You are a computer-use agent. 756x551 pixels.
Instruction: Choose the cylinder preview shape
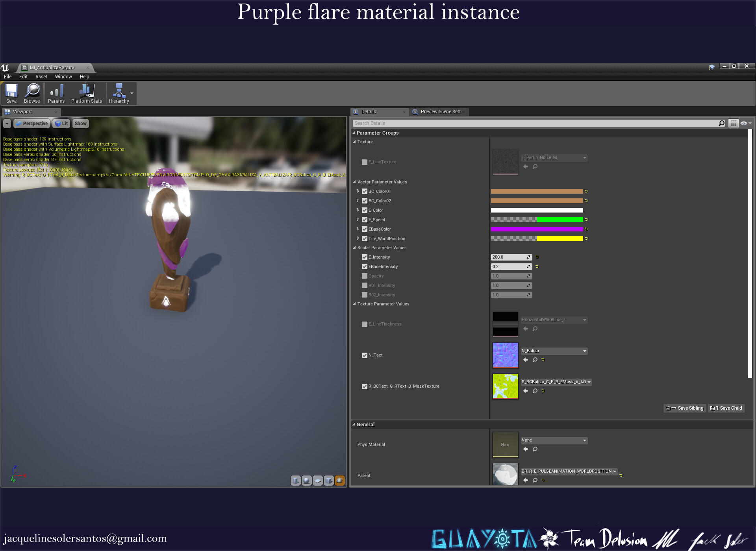(x=295, y=481)
